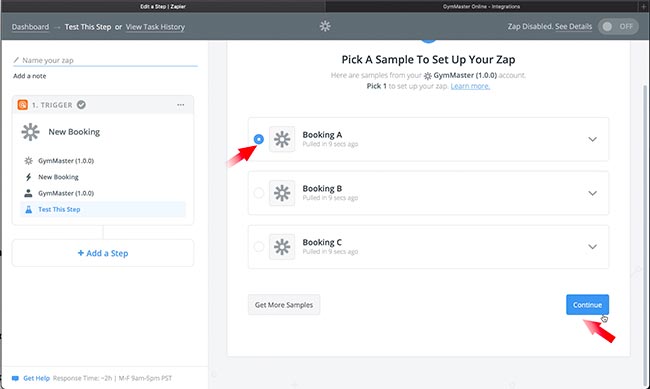The width and height of the screenshot is (650, 389).
Task: Expand Booking B sample details
Action: pyautogui.click(x=593, y=193)
